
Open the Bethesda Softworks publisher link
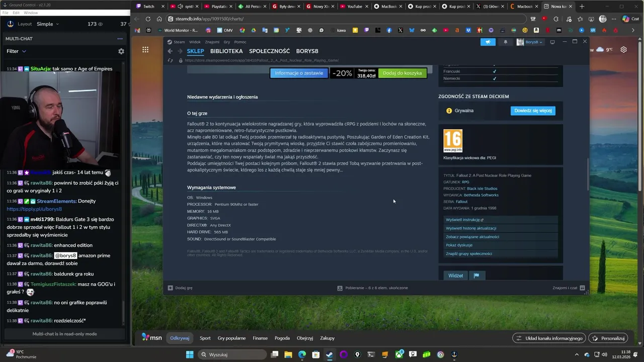tap(481, 195)
